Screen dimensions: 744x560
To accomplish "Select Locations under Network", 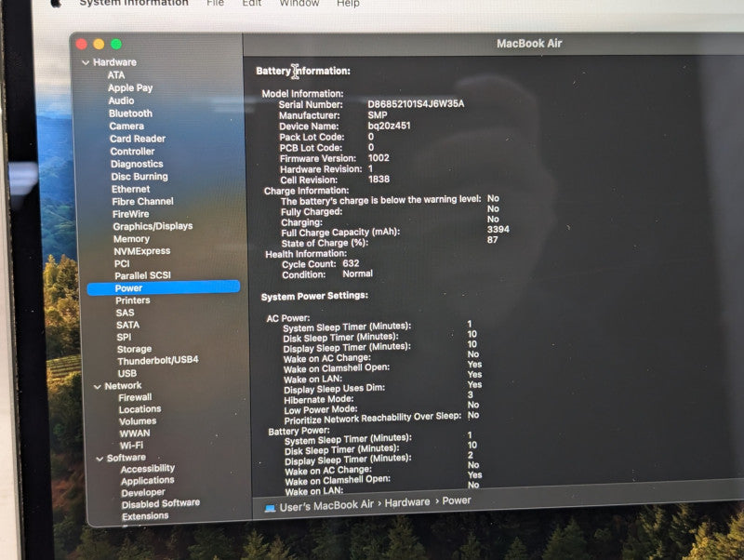I will [140, 409].
